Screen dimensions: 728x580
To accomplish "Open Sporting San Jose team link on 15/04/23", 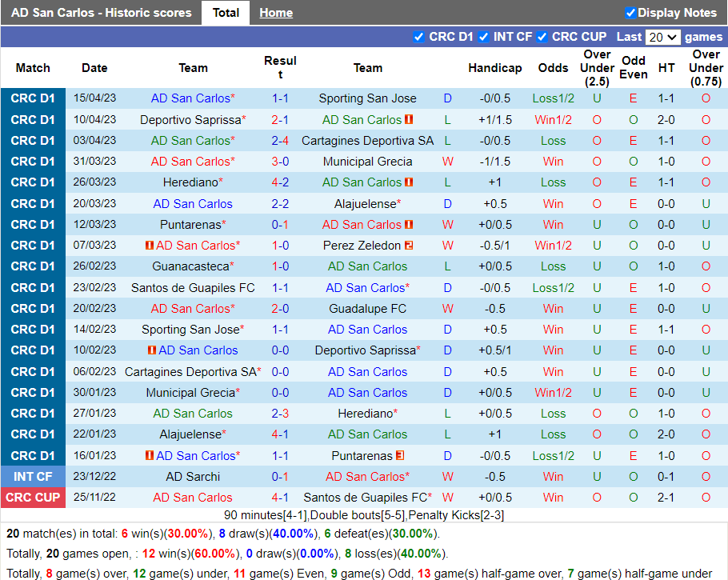I will tap(367, 98).
